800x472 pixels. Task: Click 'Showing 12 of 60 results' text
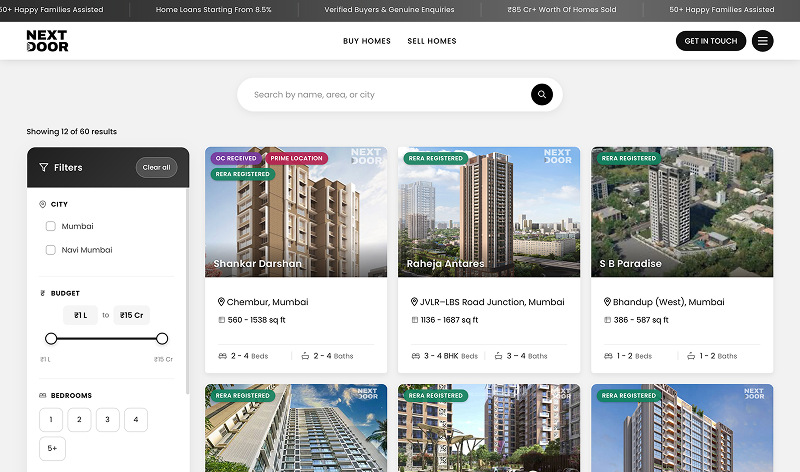(71, 132)
